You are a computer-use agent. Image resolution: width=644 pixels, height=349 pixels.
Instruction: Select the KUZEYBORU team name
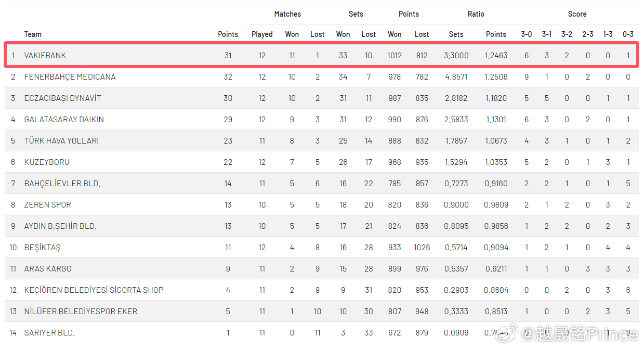pos(47,162)
